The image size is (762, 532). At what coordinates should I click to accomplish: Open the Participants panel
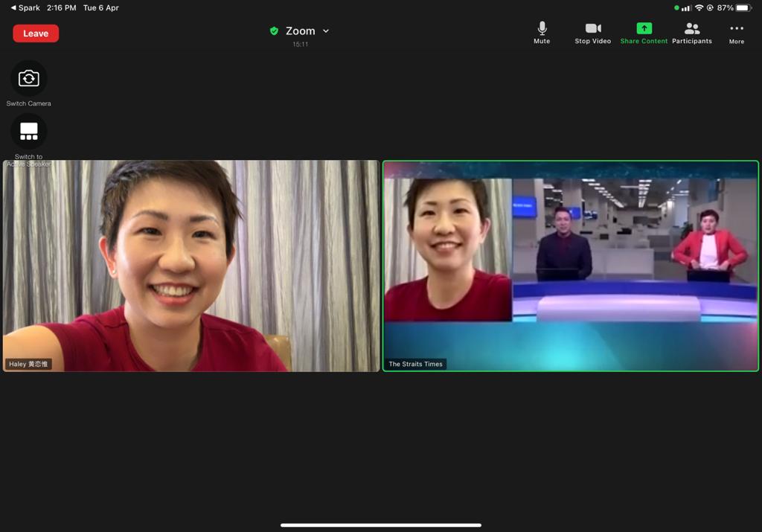[x=691, y=33]
